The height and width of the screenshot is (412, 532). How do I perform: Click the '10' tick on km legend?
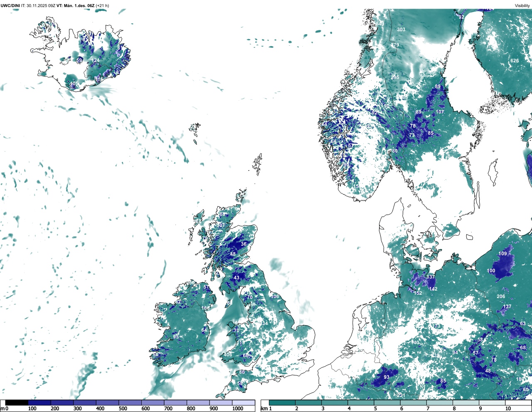pyautogui.click(x=508, y=409)
